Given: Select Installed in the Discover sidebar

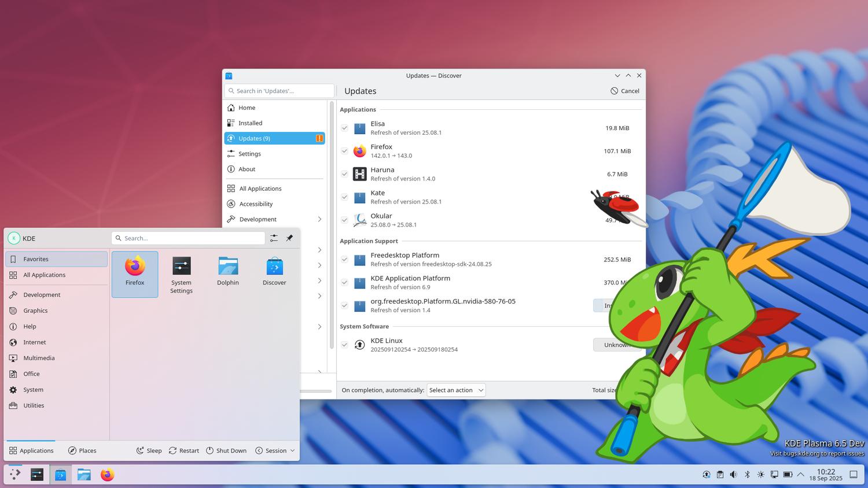Looking at the screenshot, I should click(275, 123).
